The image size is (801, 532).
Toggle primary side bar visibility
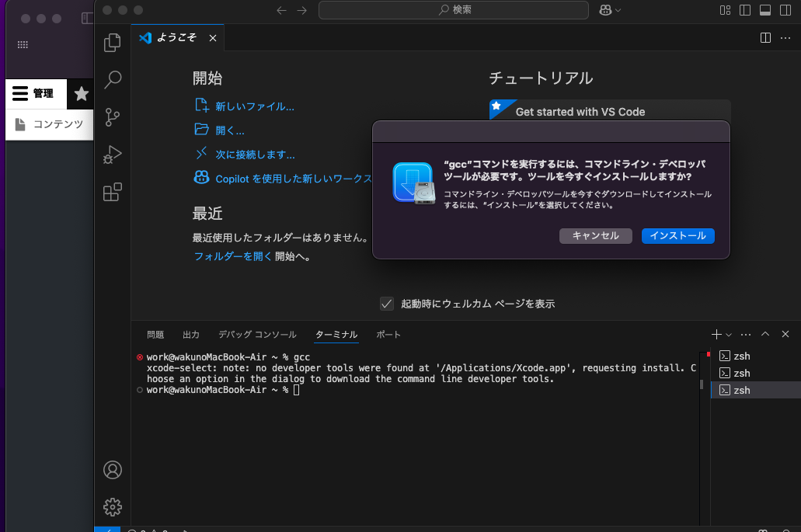click(745, 10)
